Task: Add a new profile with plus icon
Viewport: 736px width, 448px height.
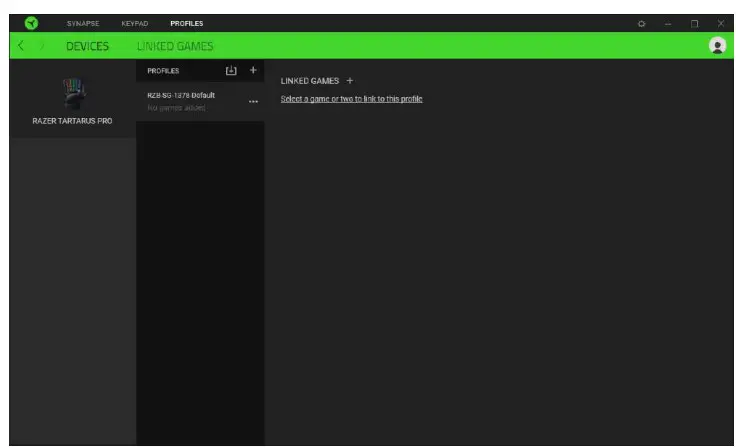Action: pyautogui.click(x=253, y=70)
